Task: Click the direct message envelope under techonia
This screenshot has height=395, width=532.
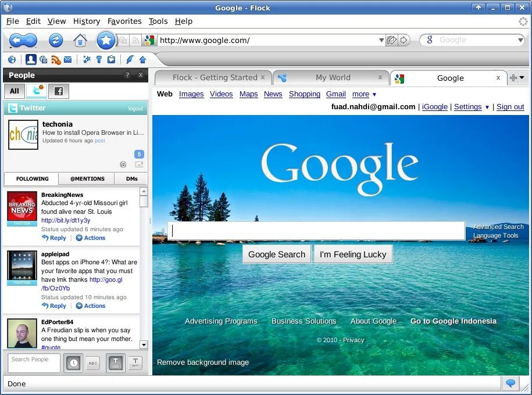Action: click(139, 164)
